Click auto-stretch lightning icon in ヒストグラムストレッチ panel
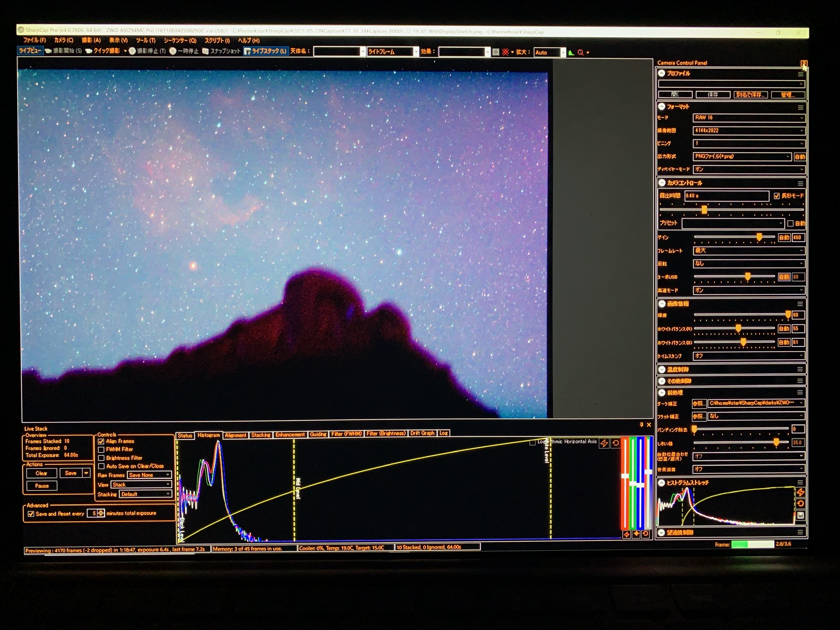This screenshot has height=630, width=840. tap(800, 493)
